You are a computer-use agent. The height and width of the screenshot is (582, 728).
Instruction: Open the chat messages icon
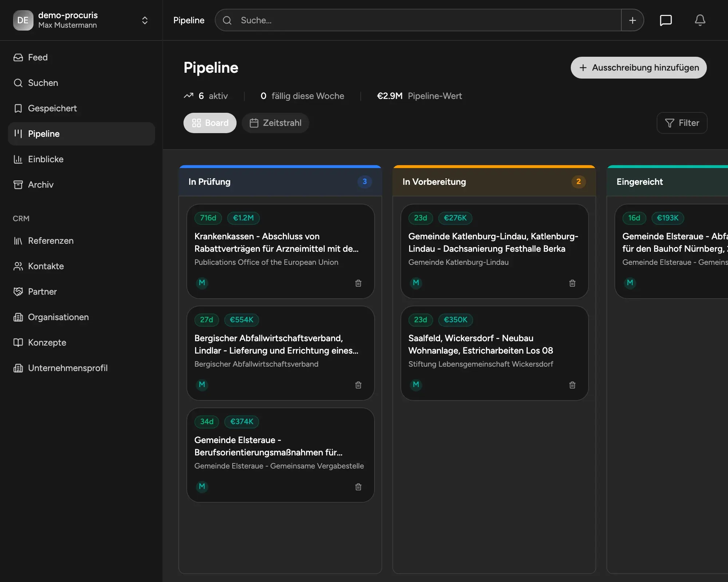tap(666, 20)
